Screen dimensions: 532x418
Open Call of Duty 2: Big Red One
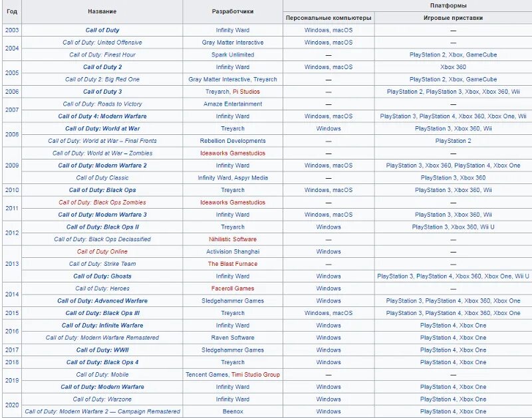(x=102, y=79)
